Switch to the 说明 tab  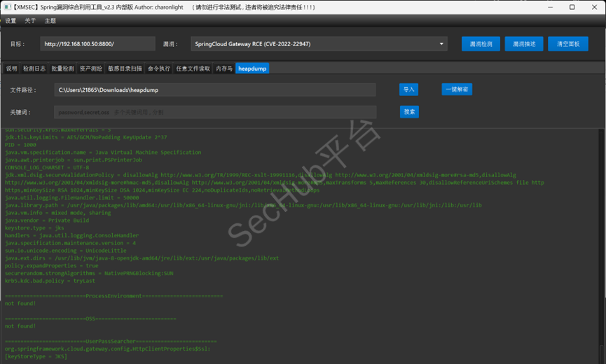(x=12, y=69)
